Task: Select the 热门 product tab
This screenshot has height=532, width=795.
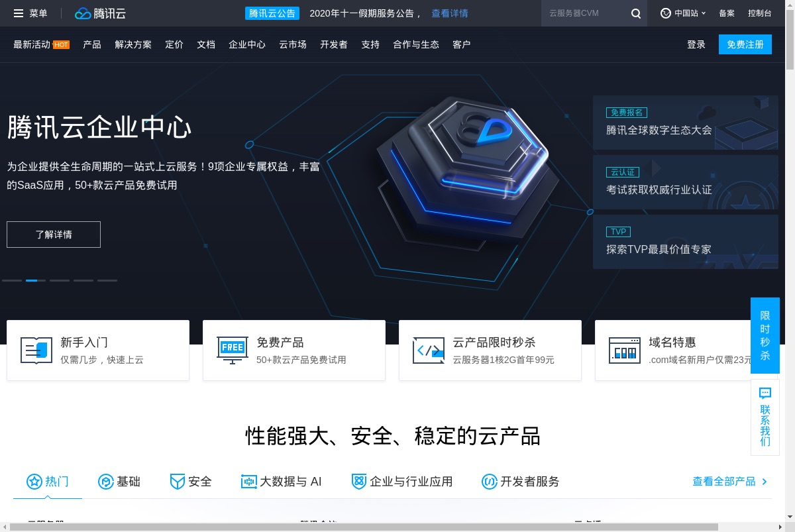Action: tap(48, 482)
